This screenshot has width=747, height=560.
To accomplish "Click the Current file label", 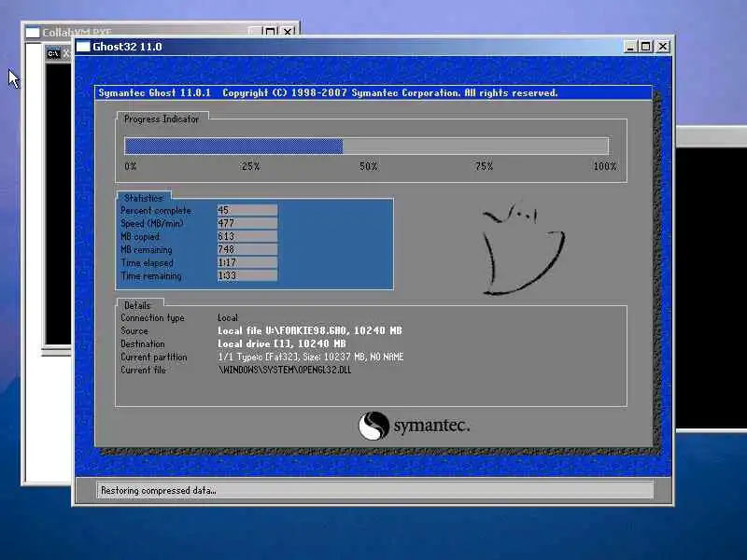I will point(143,370).
